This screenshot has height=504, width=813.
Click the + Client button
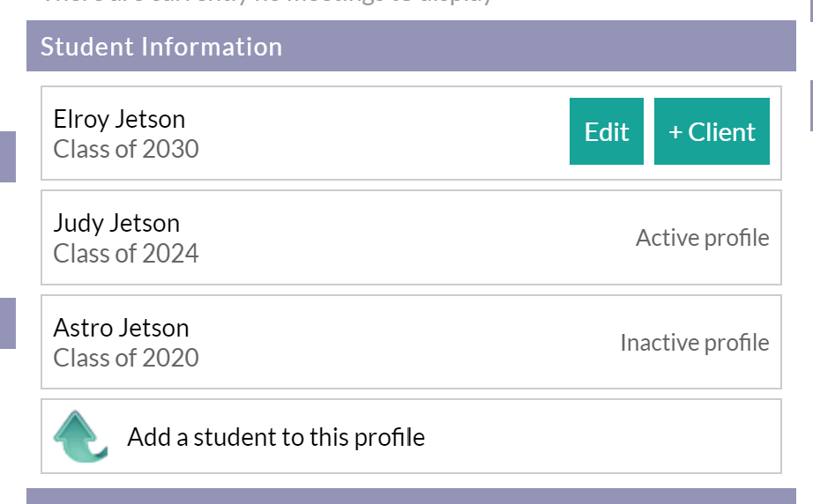[x=712, y=131]
